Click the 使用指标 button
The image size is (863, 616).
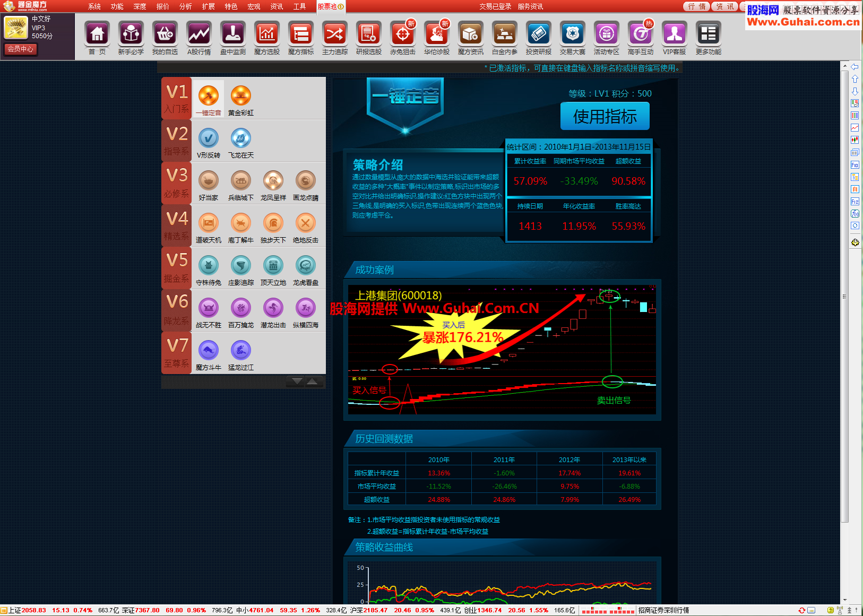point(605,116)
